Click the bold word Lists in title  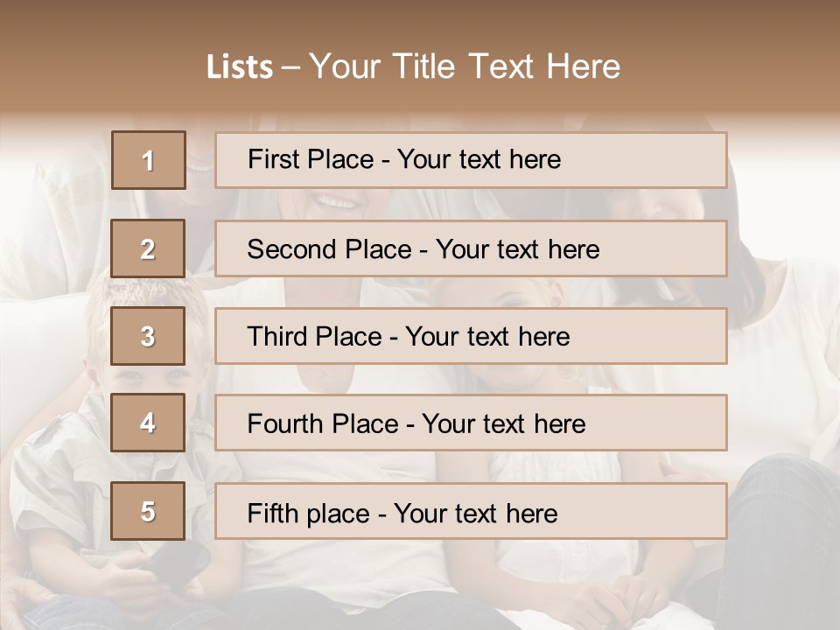point(240,67)
